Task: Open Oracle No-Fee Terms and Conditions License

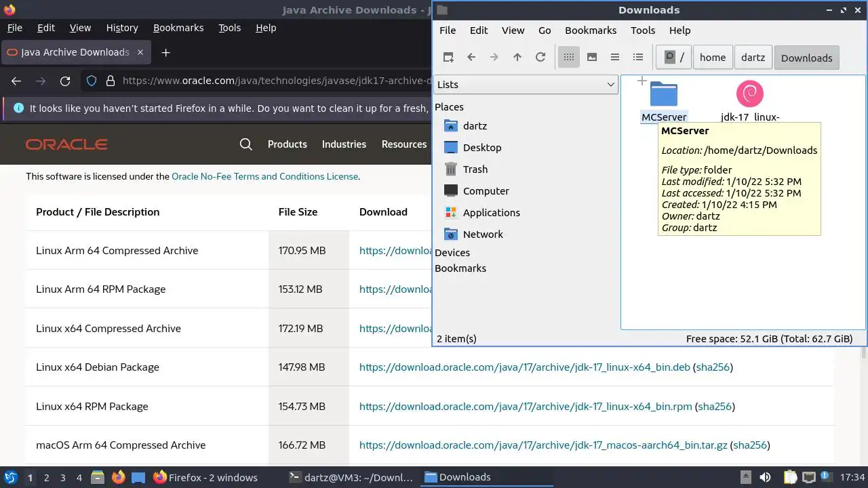Action: (x=264, y=176)
